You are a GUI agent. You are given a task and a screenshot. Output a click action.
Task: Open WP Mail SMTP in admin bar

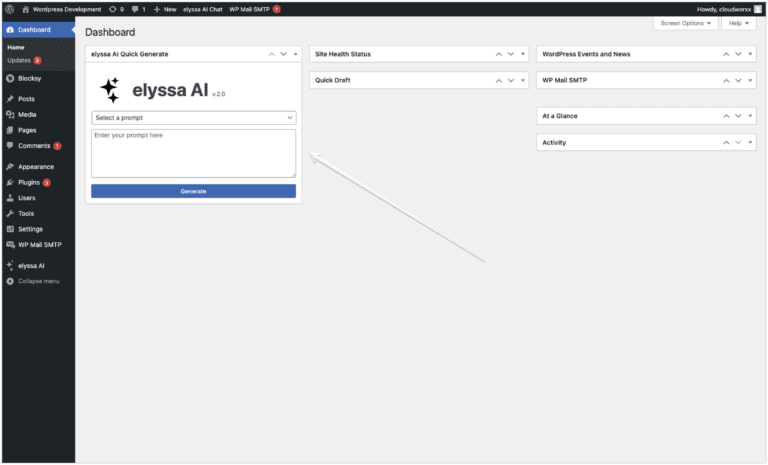[255, 9]
